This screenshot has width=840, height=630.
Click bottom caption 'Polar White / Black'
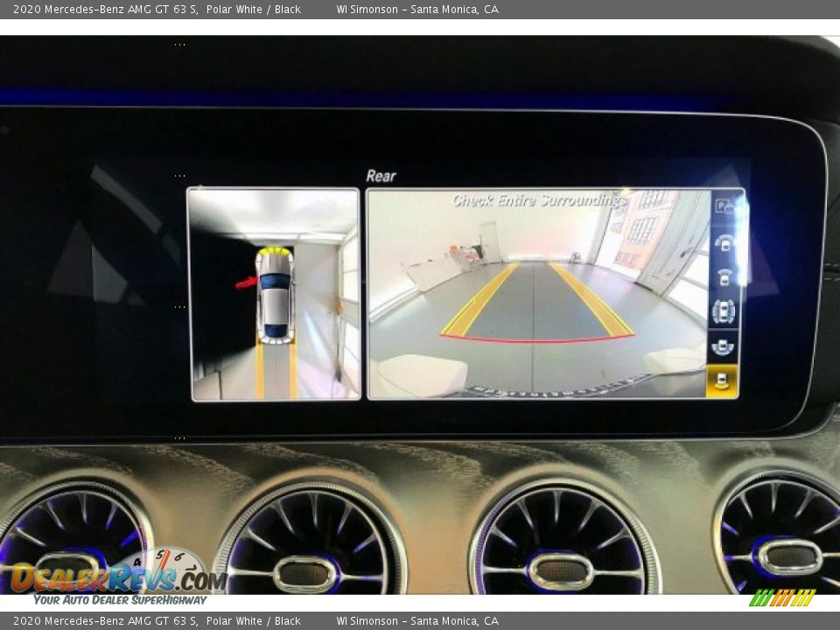[x=254, y=621]
